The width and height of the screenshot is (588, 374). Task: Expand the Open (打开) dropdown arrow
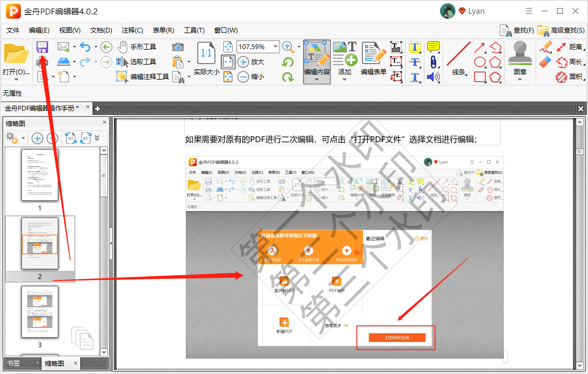point(16,80)
